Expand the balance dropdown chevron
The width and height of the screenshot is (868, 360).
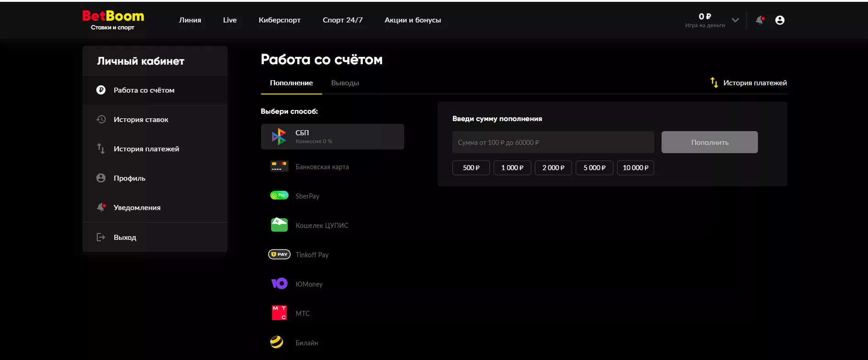point(735,20)
